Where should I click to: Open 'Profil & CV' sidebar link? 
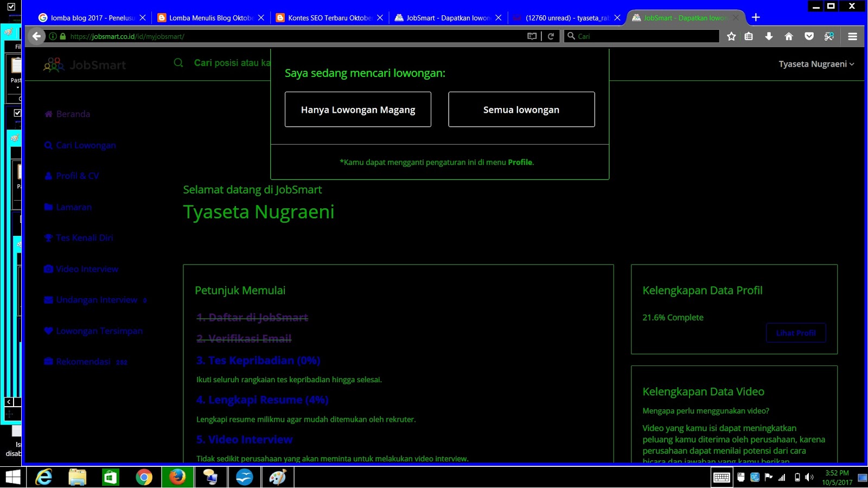78,176
